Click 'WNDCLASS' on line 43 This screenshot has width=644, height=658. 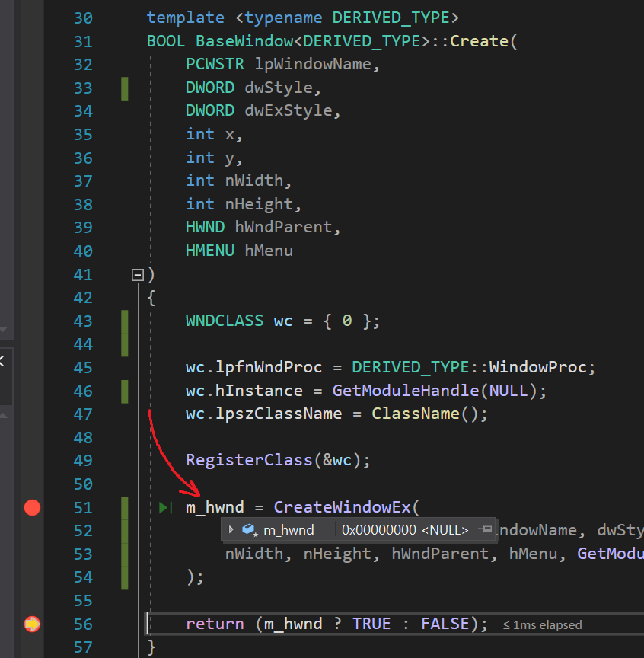[225, 321]
